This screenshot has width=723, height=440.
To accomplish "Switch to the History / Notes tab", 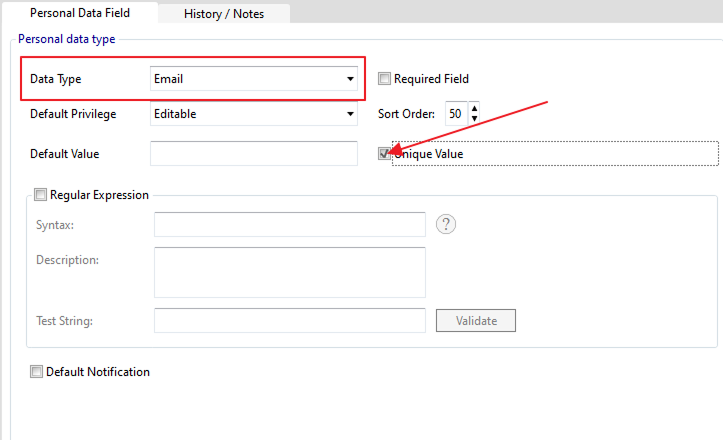I will [x=224, y=14].
